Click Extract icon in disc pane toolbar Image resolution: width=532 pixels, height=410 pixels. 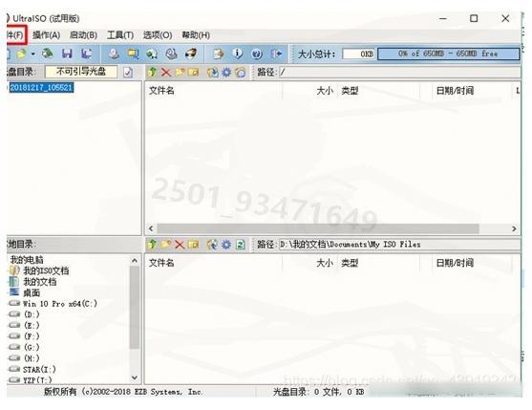point(213,72)
